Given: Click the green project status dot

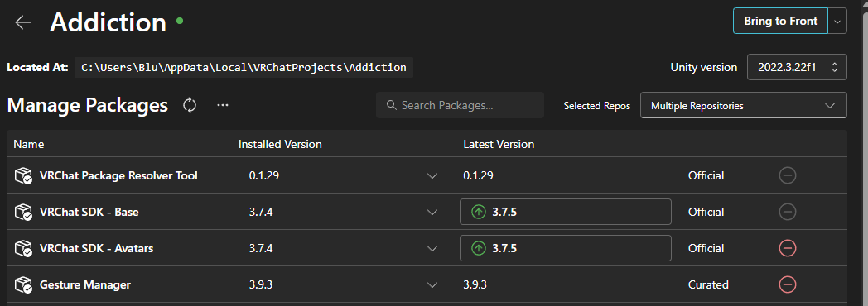Looking at the screenshot, I should [x=180, y=21].
